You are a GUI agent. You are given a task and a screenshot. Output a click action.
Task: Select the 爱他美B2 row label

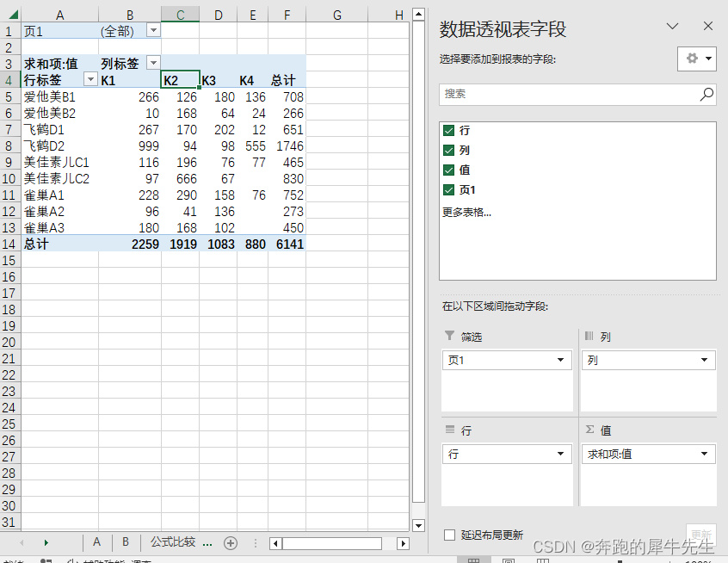60,113
